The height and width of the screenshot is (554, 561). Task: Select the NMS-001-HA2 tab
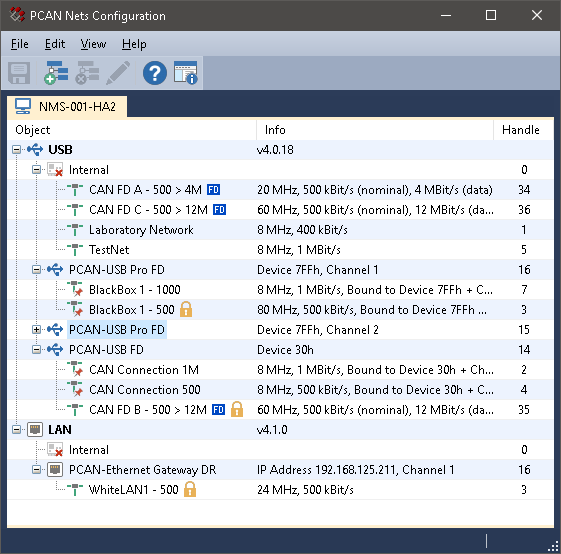coord(67,106)
